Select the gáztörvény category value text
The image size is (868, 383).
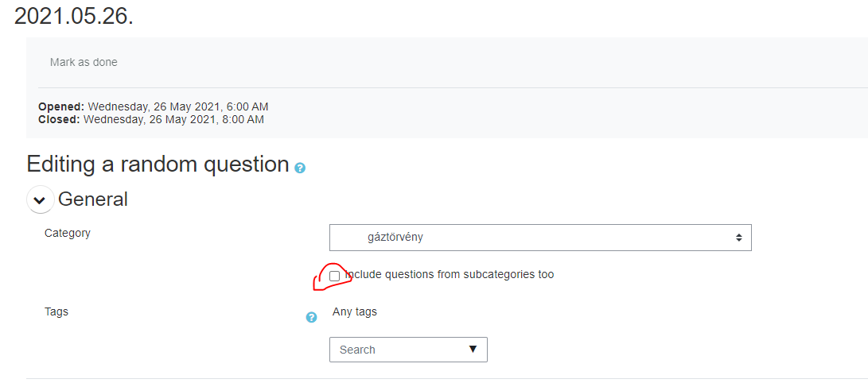pos(395,238)
